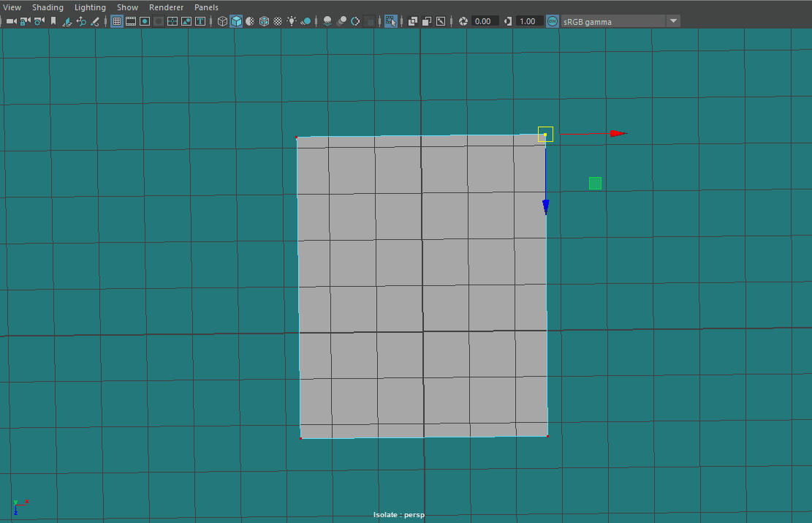Viewport: 812px width, 523px height.
Task: Click the view axis indicator in the corner
Action: pos(20,508)
